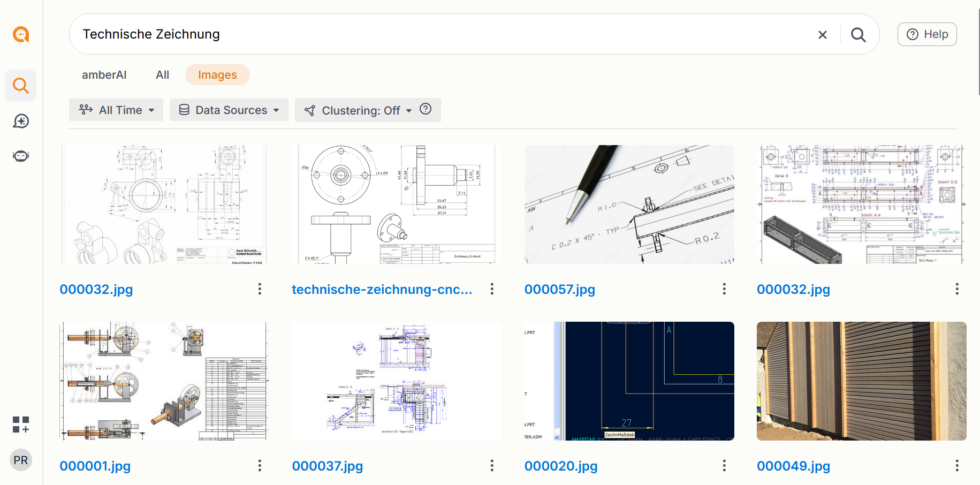Click the 000057.jpg pen drawing thumbnail
Image resolution: width=980 pixels, height=485 pixels.
click(x=629, y=204)
